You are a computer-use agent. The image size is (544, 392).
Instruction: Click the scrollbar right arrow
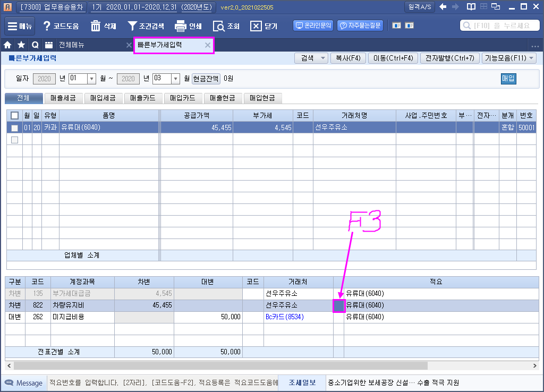[534, 365]
